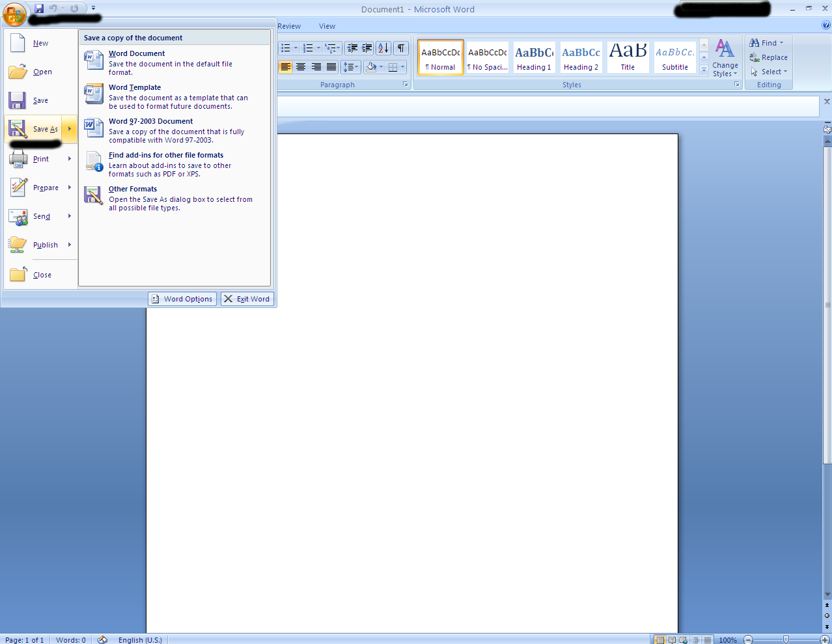Apply the Title style
The width and height of the screenshot is (832, 644).
click(x=628, y=57)
